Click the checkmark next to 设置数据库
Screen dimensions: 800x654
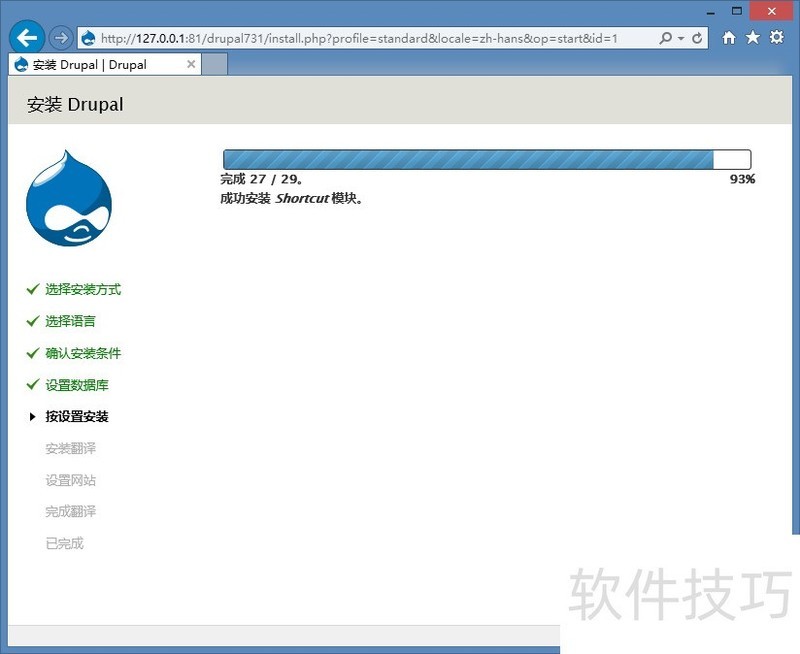pos(33,385)
